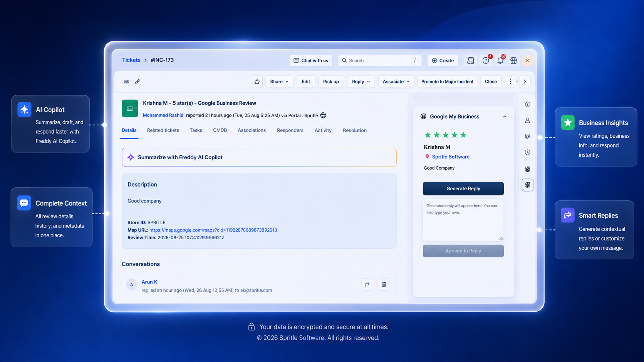Open the notifications bell icon

[x=500, y=60]
